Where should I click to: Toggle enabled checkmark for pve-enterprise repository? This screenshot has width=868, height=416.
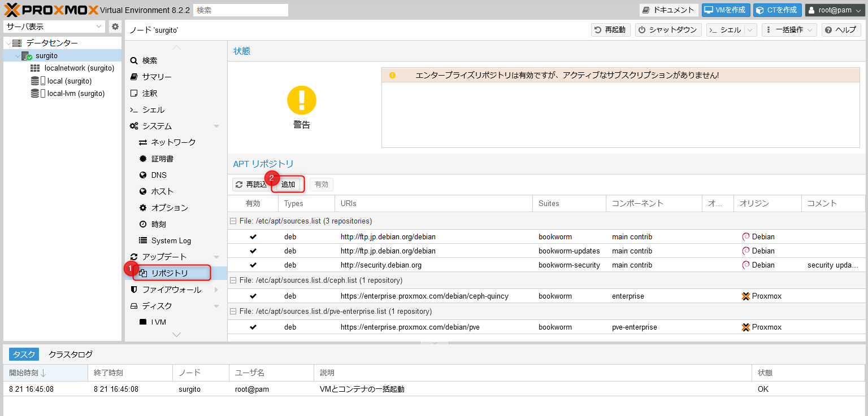coord(253,327)
